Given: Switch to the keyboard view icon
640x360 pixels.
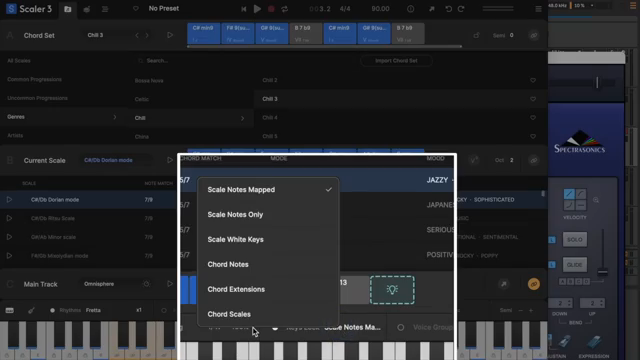Looking at the screenshot, I should [9, 311].
